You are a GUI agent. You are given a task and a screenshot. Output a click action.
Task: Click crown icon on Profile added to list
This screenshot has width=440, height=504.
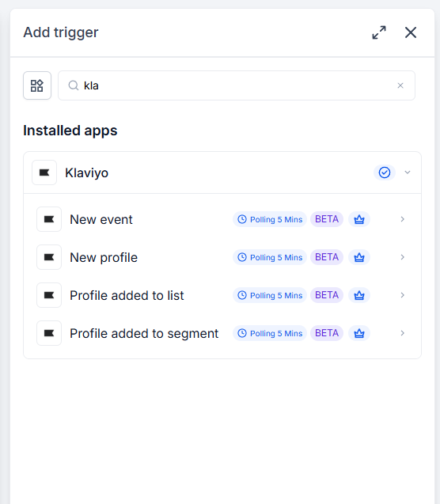359,295
